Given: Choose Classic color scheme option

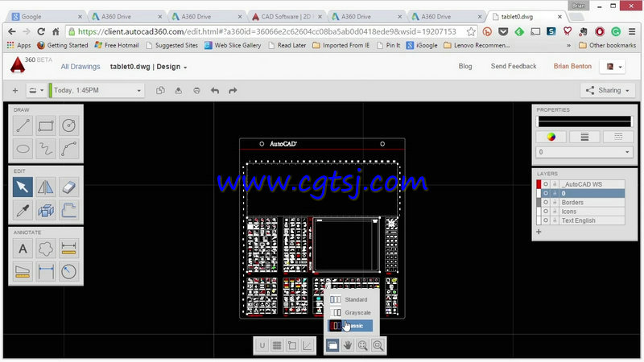Looking at the screenshot, I should tap(351, 326).
